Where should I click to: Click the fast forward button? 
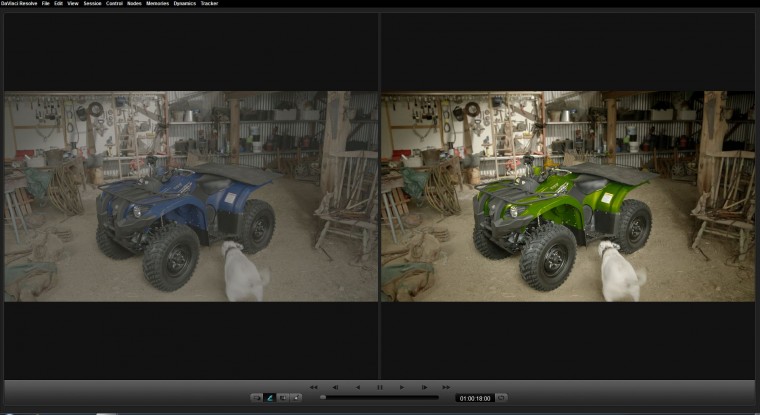coord(446,386)
